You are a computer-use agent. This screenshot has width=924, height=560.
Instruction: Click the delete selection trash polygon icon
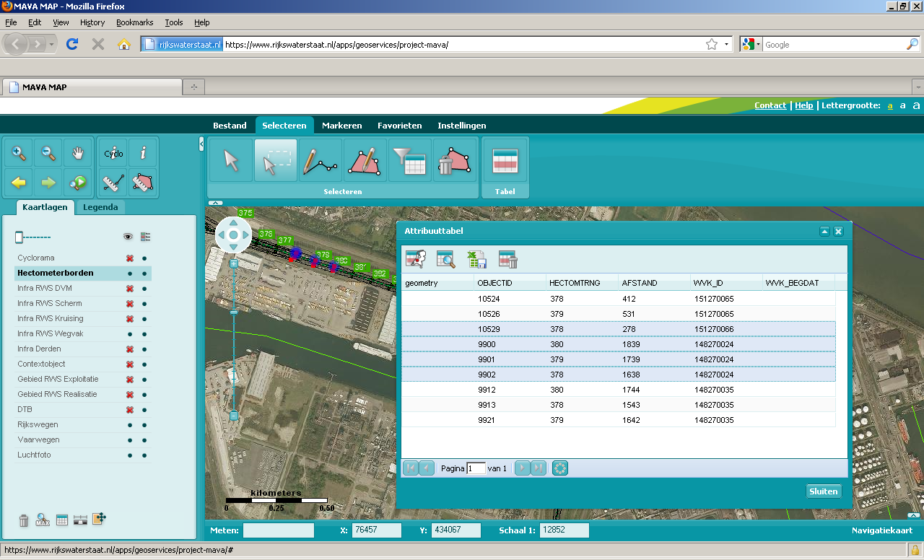pyautogui.click(x=454, y=160)
